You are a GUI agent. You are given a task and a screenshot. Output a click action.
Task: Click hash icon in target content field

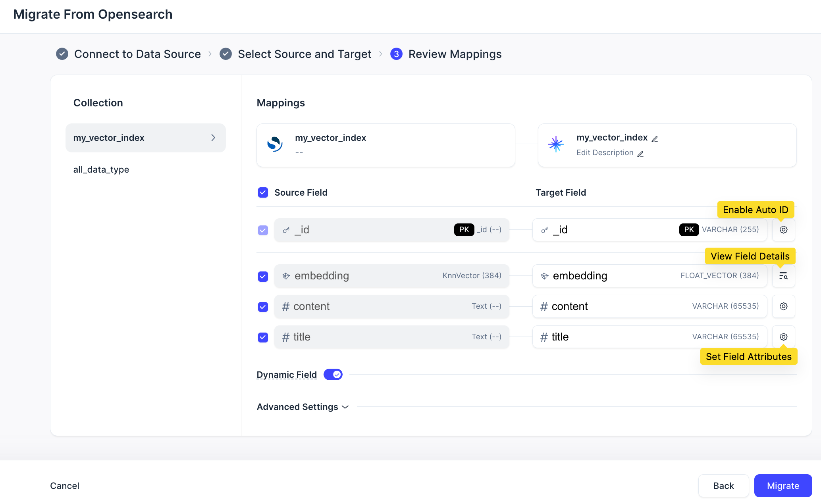(x=544, y=306)
